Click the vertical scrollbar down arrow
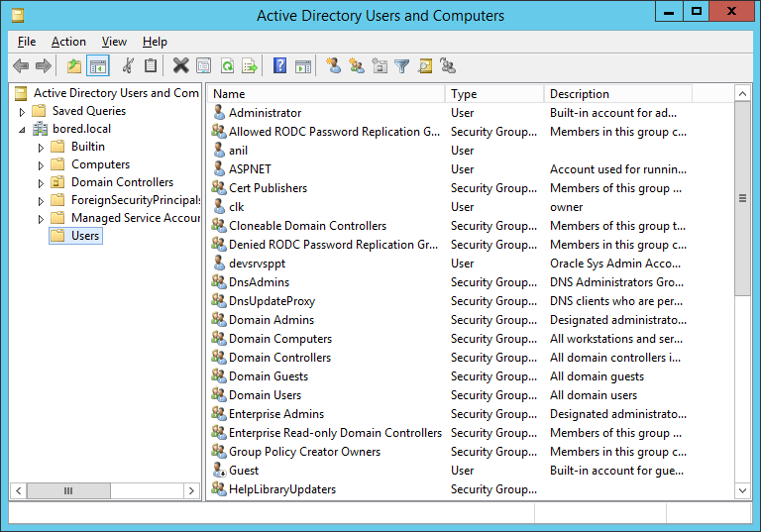This screenshot has height=532, width=761. coord(742,490)
